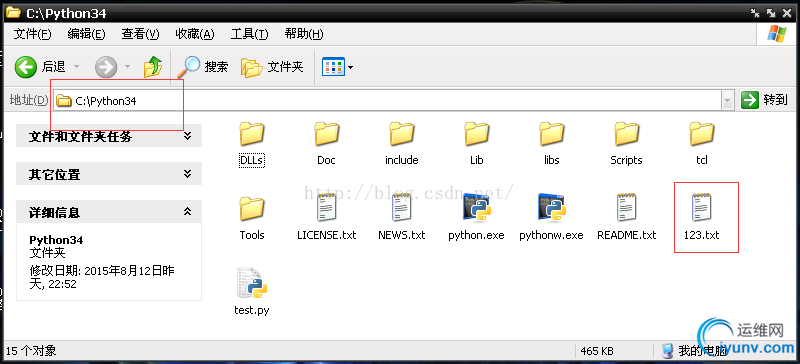Select the README.txt file icon

point(627,207)
